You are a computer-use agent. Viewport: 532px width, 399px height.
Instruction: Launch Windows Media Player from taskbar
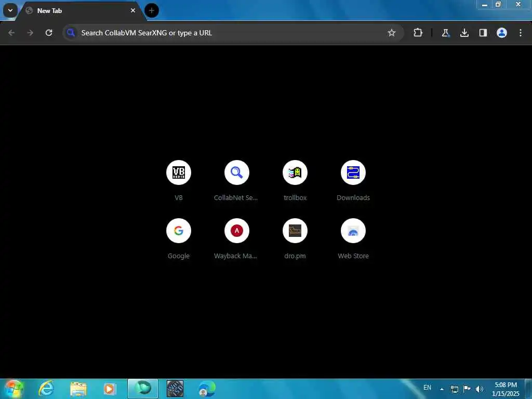pos(110,389)
